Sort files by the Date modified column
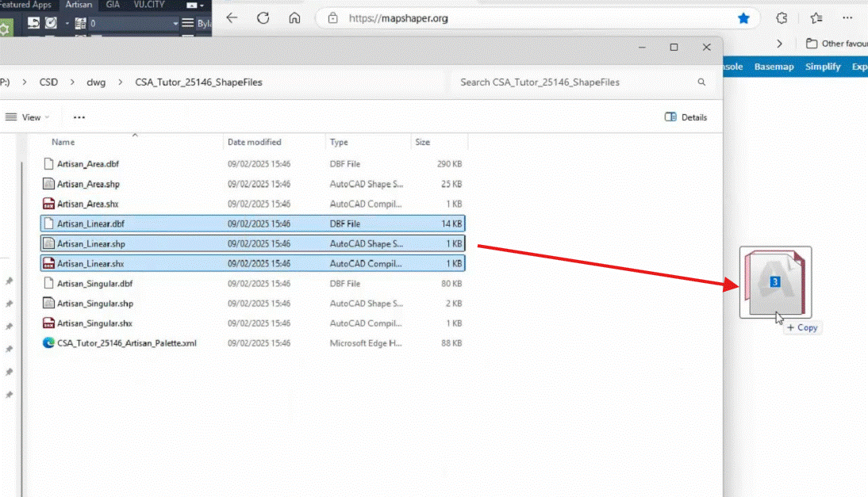The height and width of the screenshot is (497, 868). 254,142
